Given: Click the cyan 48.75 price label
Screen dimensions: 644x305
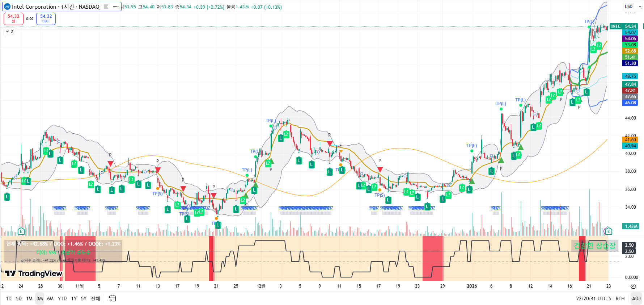Looking at the screenshot, I should coord(630,76).
